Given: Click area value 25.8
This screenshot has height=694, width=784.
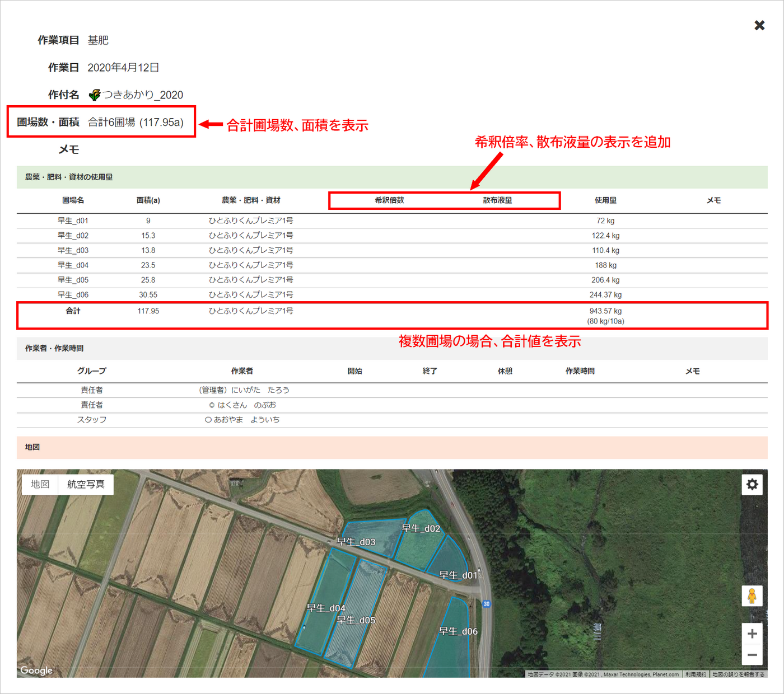Looking at the screenshot, I should click(x=148, y=280).
